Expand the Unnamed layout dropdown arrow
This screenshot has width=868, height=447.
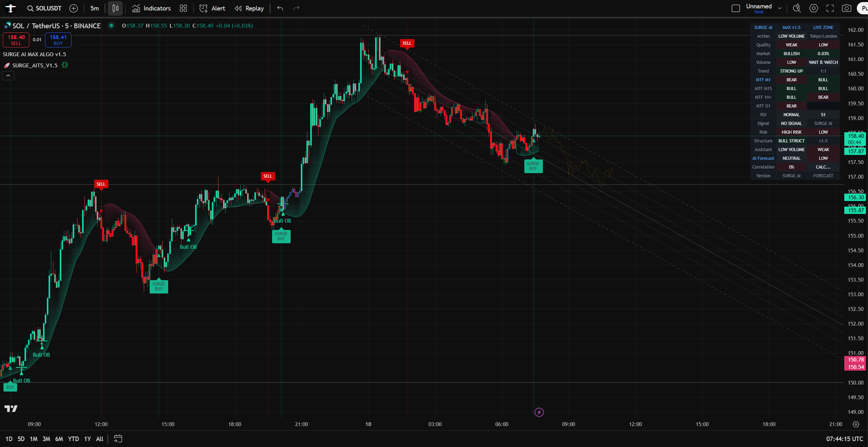click(780, 8)
